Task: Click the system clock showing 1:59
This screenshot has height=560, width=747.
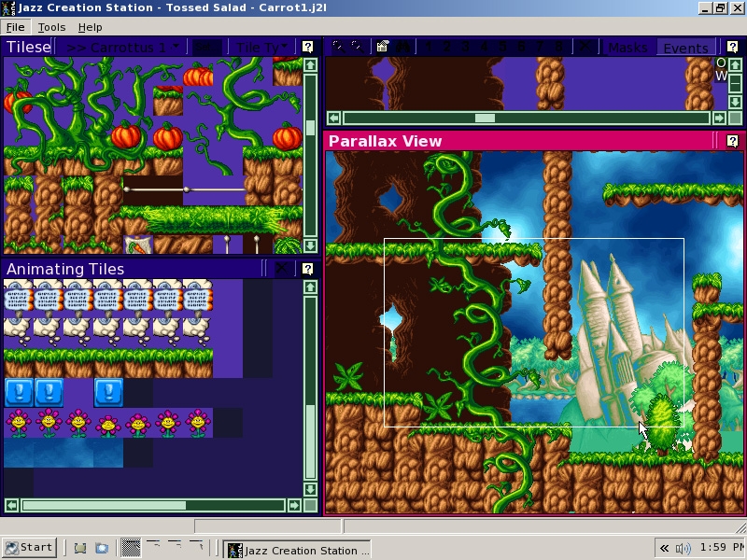Action: coord(722,548)
